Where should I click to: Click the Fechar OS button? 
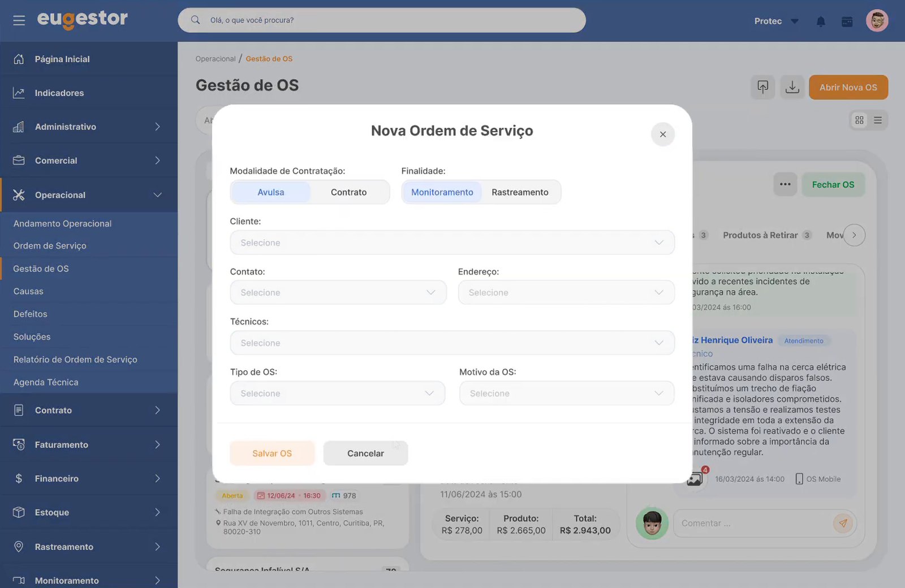[x=833, y=184]
